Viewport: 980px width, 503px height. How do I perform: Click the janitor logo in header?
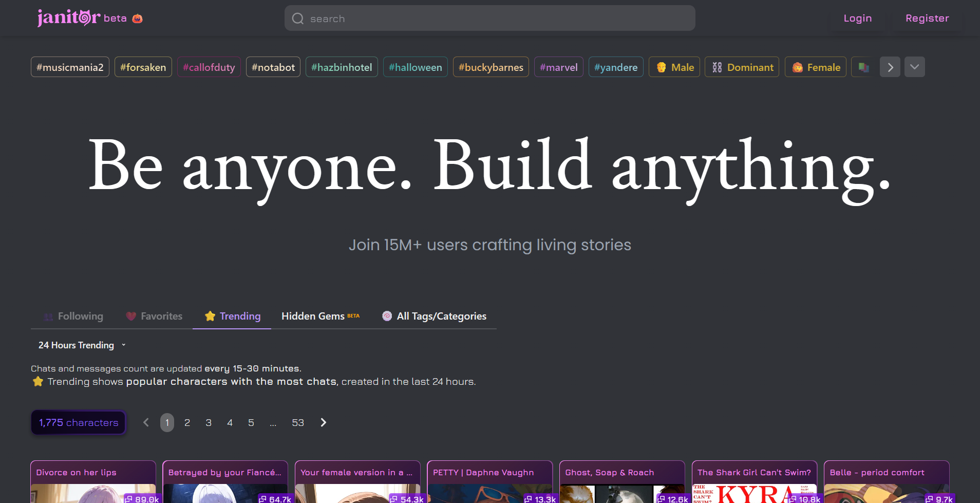[x=68, y=18]
